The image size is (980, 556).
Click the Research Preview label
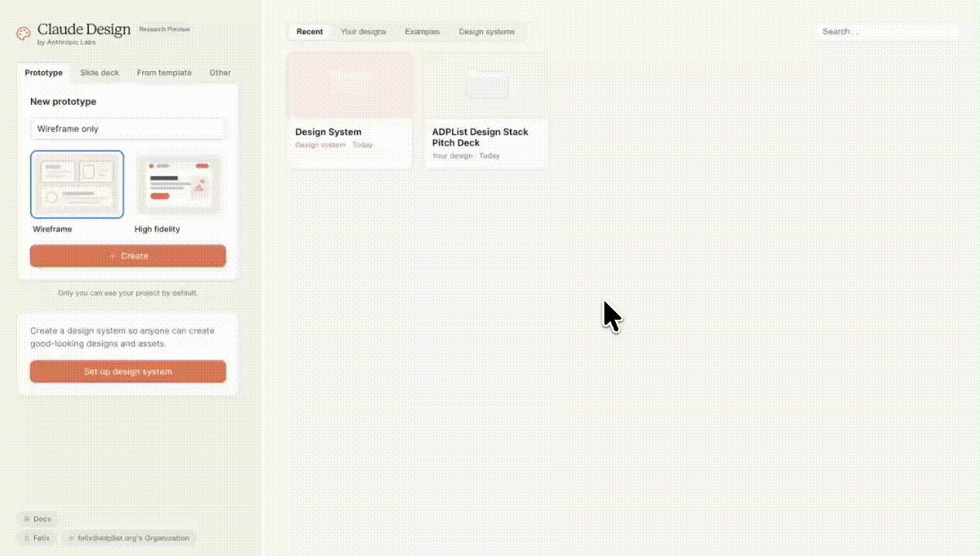pyautogui.click(x=165, y=29)
